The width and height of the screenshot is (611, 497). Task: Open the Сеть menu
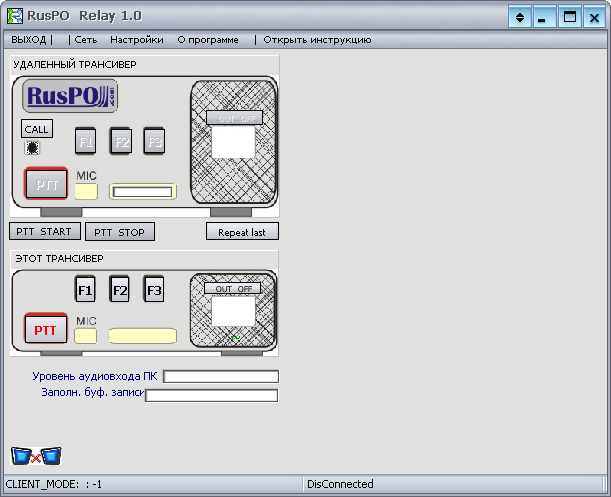(85, 40)
